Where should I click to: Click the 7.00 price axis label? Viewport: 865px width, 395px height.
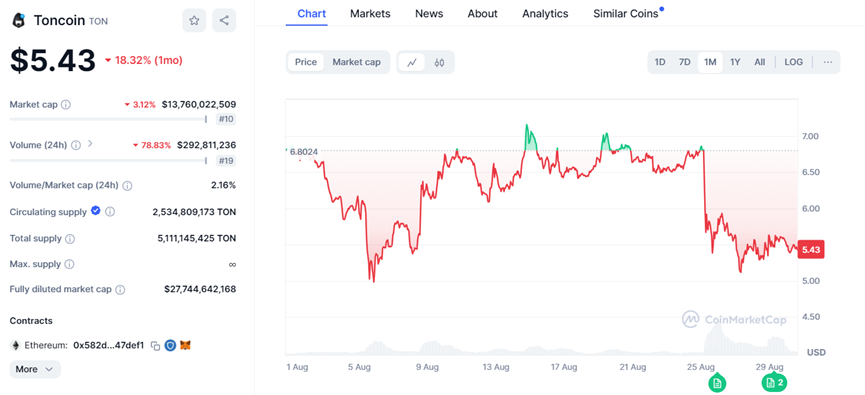click(x=810, y=136)
